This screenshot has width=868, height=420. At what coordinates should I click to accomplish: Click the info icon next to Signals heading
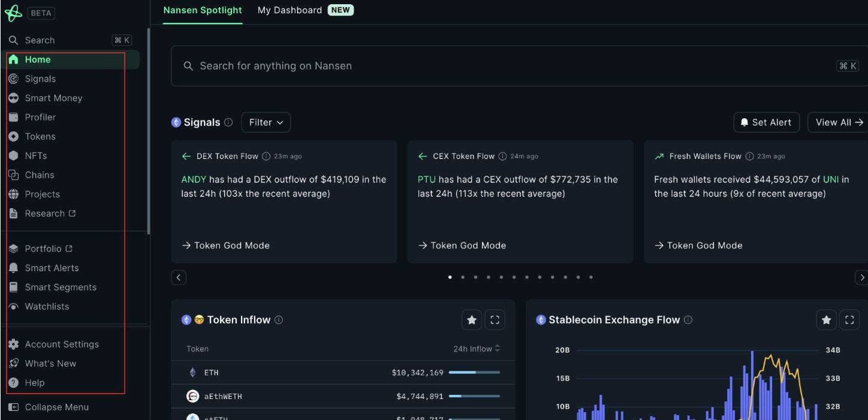pyautogui.click(x=228, y=122)
